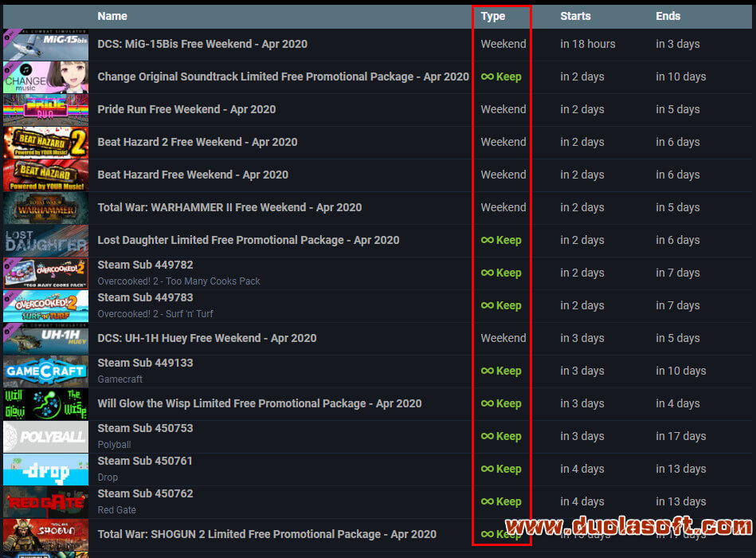Open Steam Sub 449133 link
The height and width of the screenshot is (558, 756).
point(145,363)
